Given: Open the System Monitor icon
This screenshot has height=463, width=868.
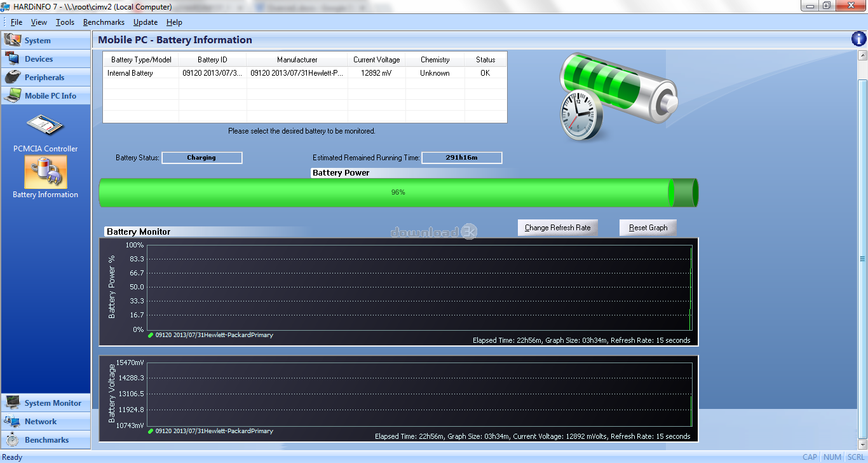Looking at the screenshot, I should point(12,403).
